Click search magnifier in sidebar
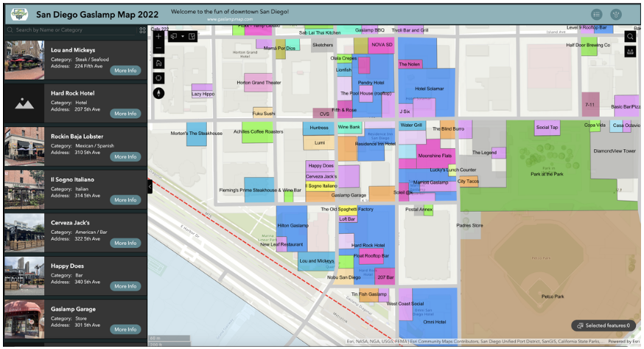Viewport: 644px width, 349px height. click(10, 30)
